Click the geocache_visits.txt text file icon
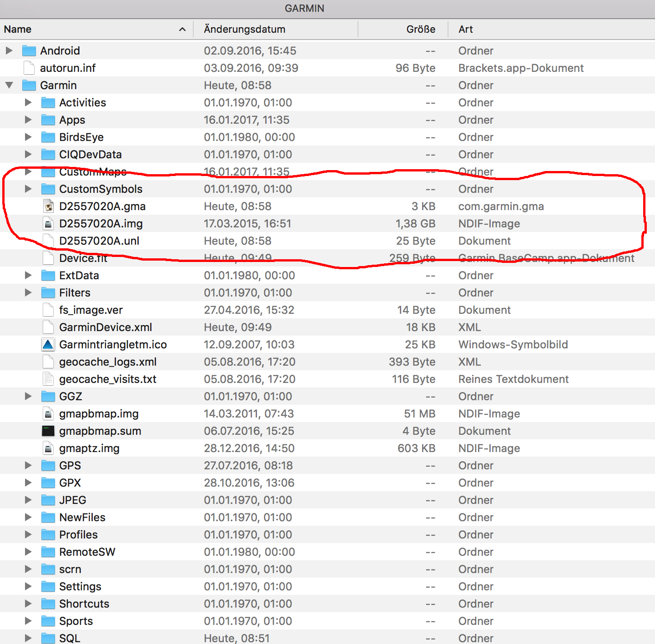Viewport: 655px width, 644px height. click(x=48, y=379)
